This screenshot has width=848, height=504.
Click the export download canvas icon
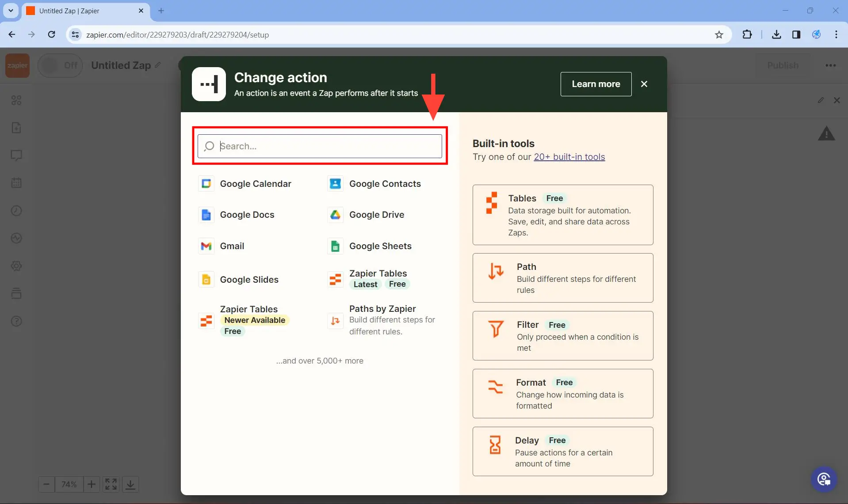(x=130, y=484)
